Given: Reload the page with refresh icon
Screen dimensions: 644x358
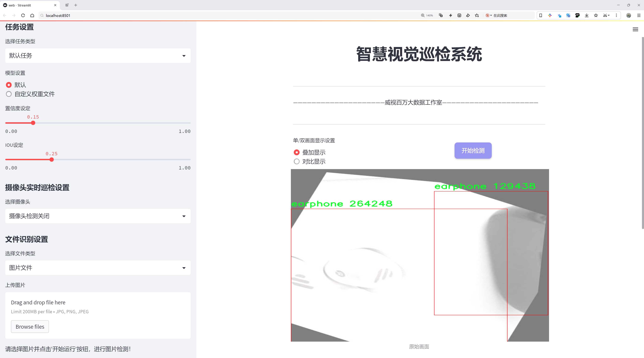Looking at the screenshot, I should click(23, 16).
